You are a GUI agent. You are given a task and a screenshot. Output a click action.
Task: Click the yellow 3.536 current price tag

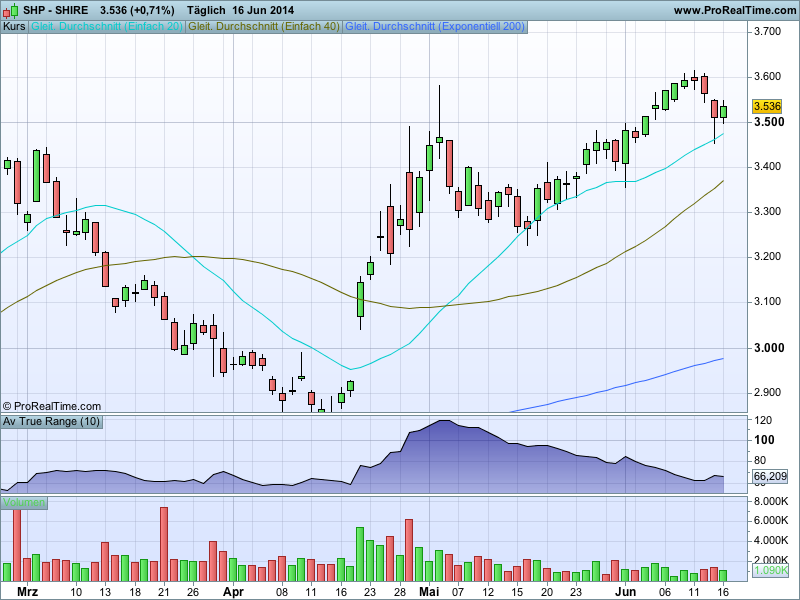tap(767, 106)
